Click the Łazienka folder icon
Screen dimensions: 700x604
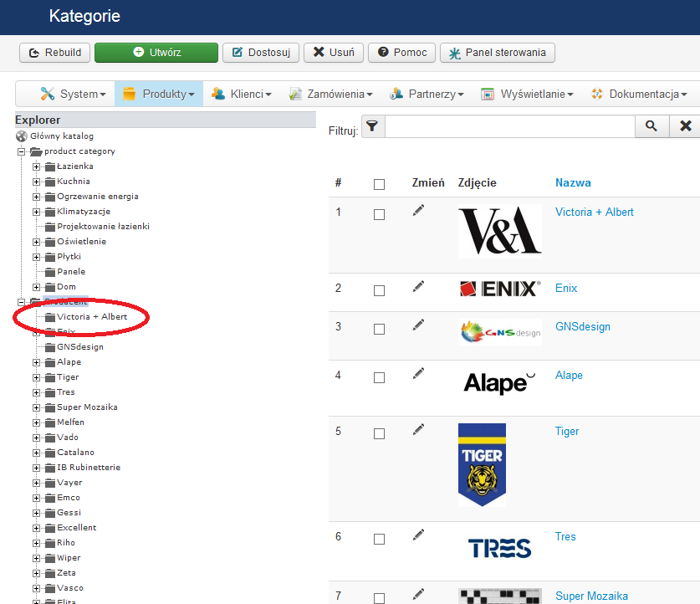pos(50,167)
